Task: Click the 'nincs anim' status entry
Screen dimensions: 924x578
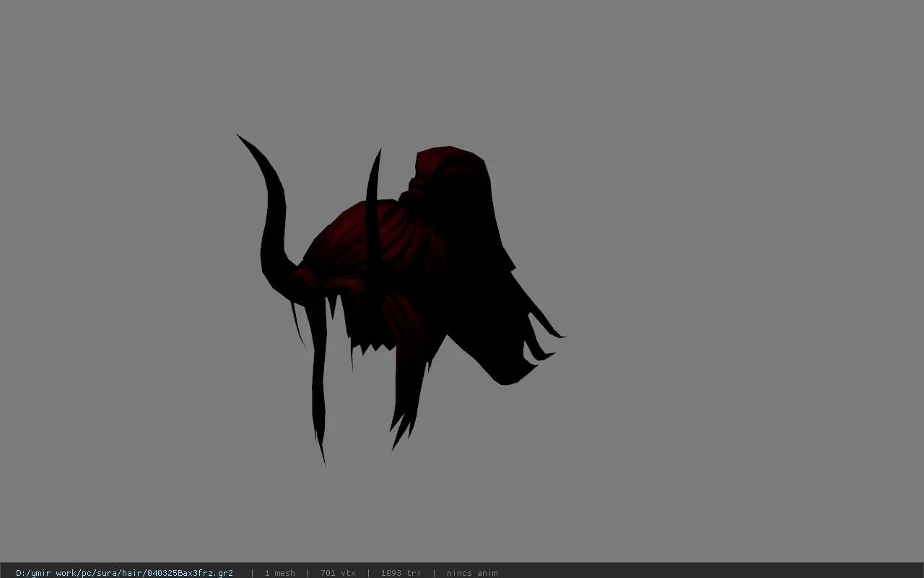Action: (472, 573)
